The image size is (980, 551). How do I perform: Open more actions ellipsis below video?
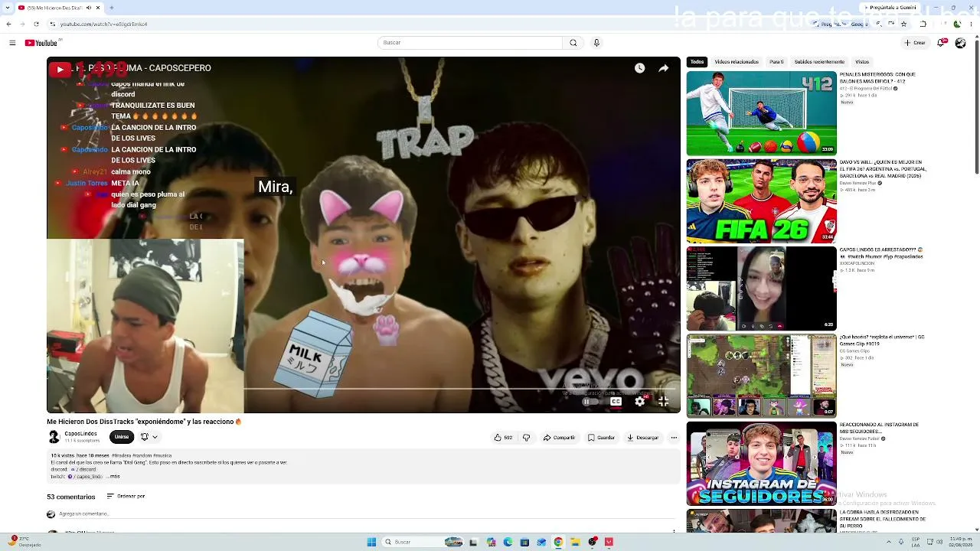click(674, 438)
